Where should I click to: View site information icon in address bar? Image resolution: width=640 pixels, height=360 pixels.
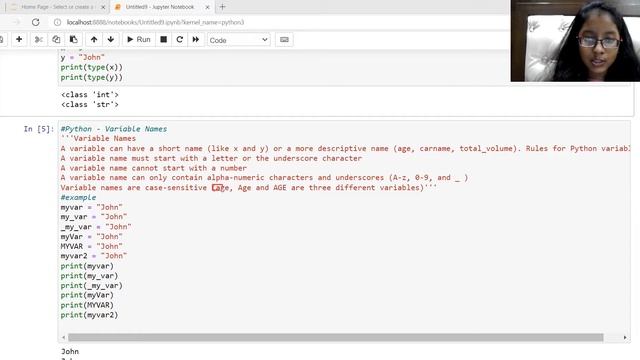click(58, 22)
